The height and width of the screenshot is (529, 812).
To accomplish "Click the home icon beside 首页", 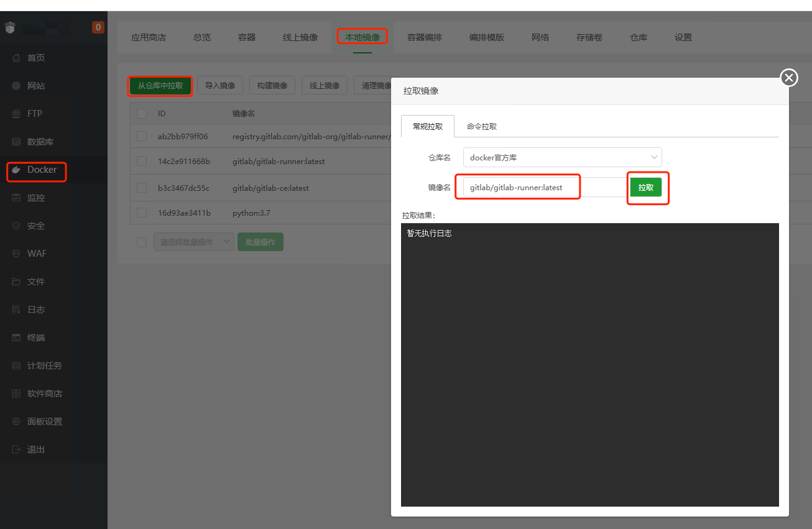I will pyautogui.click(x=16, y=58).
